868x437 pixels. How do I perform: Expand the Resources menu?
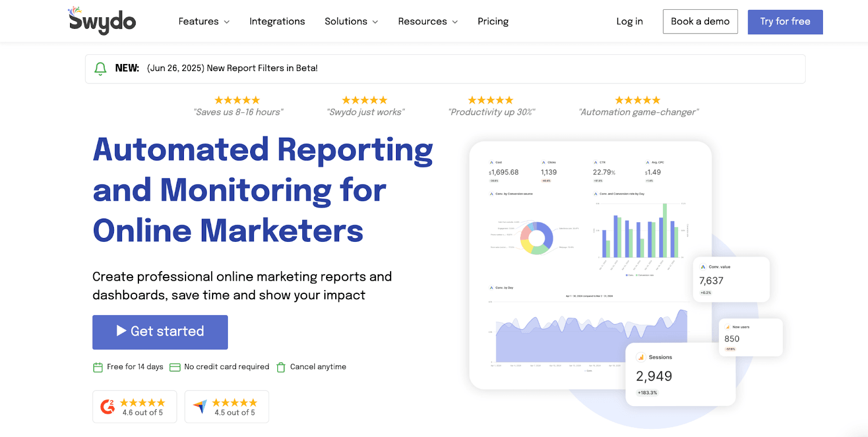coord(427,22)
